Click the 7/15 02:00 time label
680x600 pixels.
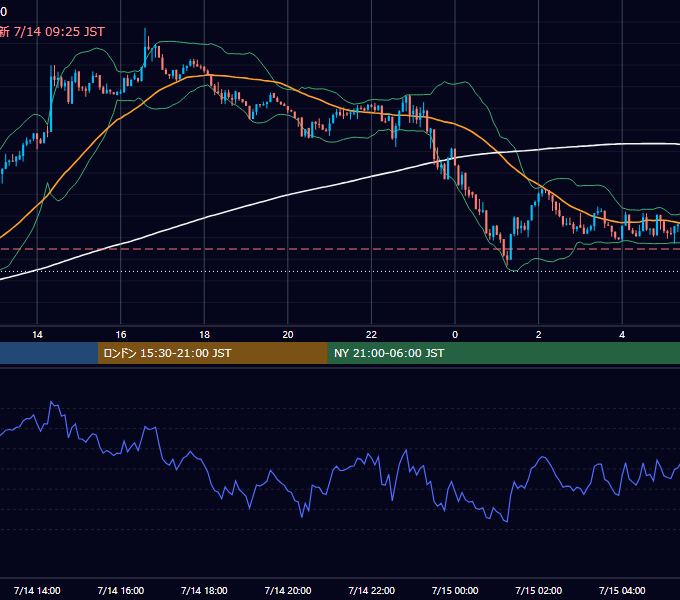coord(538,590)
